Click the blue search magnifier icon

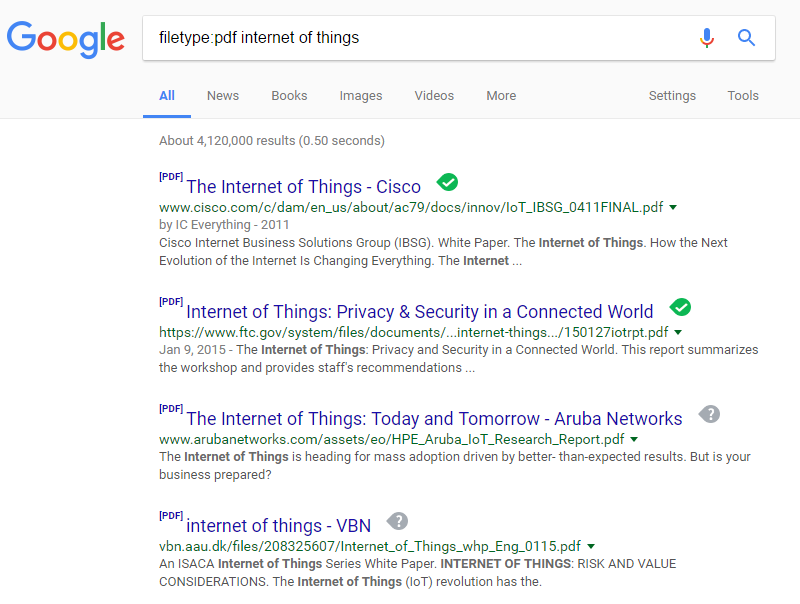(x=746, y=38)
